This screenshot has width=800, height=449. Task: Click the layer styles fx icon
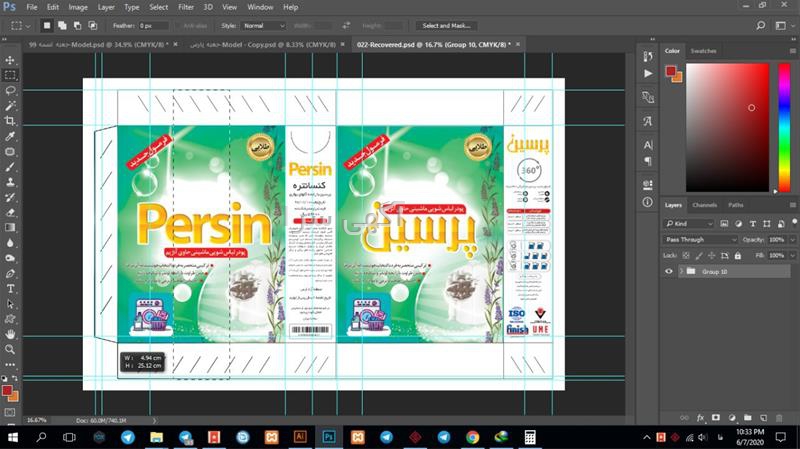pyautogui.click(x=700, y=417)
